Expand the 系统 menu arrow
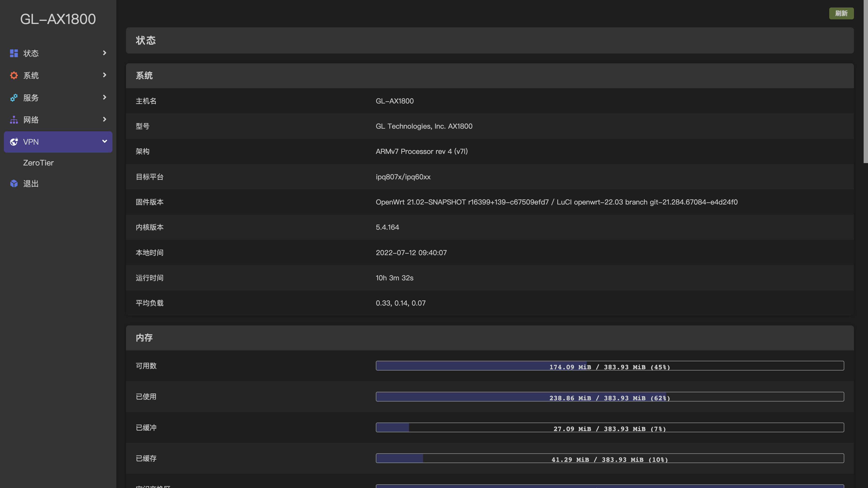The height and width of the screenshot is (488, 868). [x=104, y=75]
